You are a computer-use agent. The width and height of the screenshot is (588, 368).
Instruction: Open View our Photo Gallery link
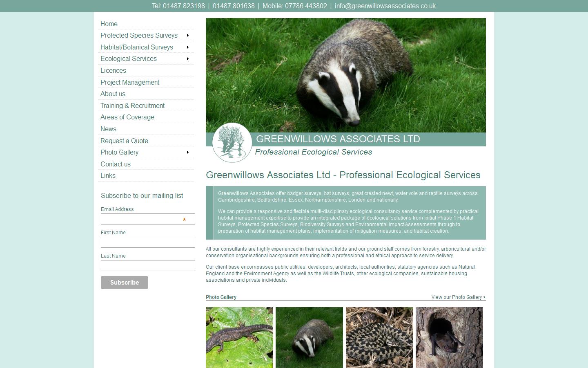coord(458,297)
